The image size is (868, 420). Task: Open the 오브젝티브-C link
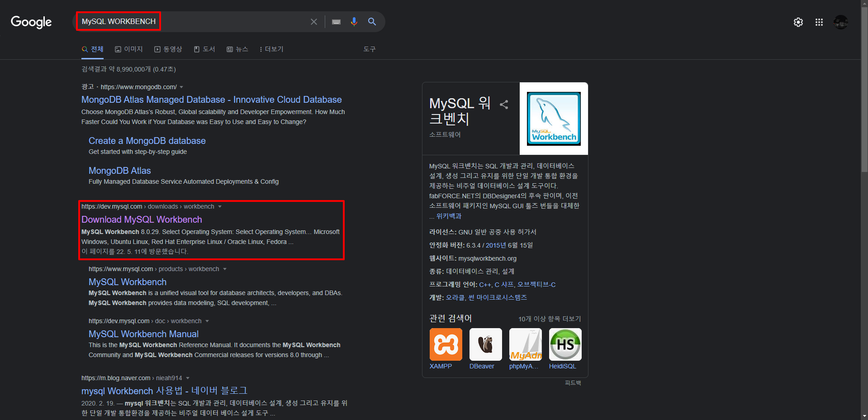click(536, 284)
